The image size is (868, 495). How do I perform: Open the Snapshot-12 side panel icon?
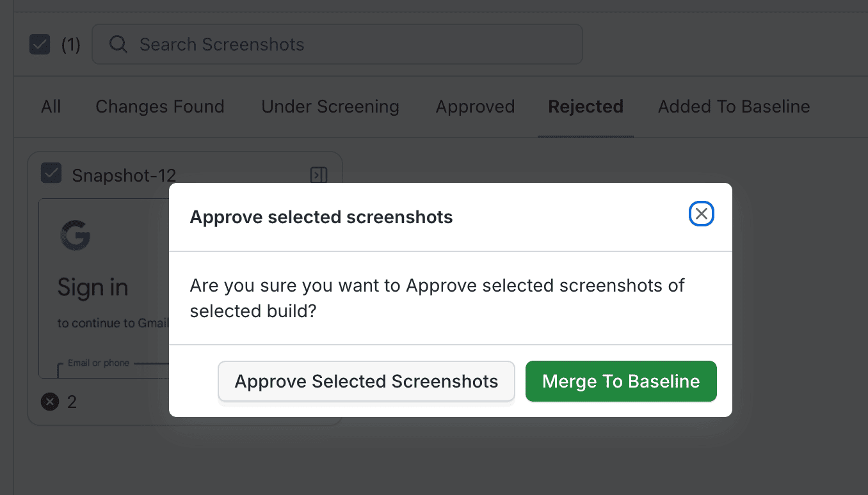coord(319,175)
